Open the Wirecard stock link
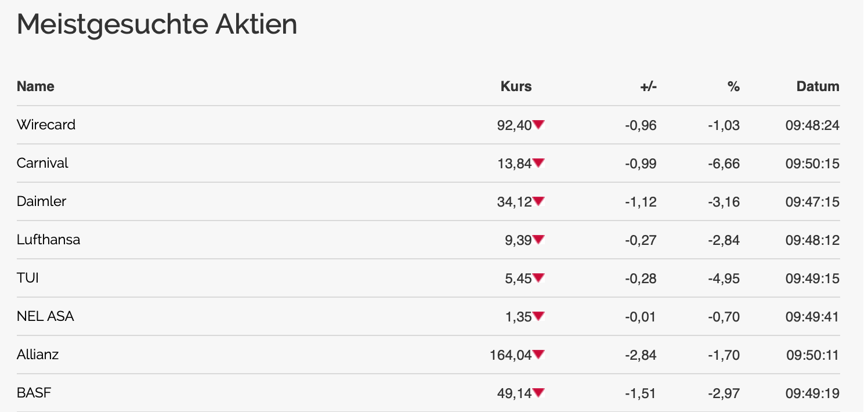The image size is (868, 412). [x=46, y=125]
